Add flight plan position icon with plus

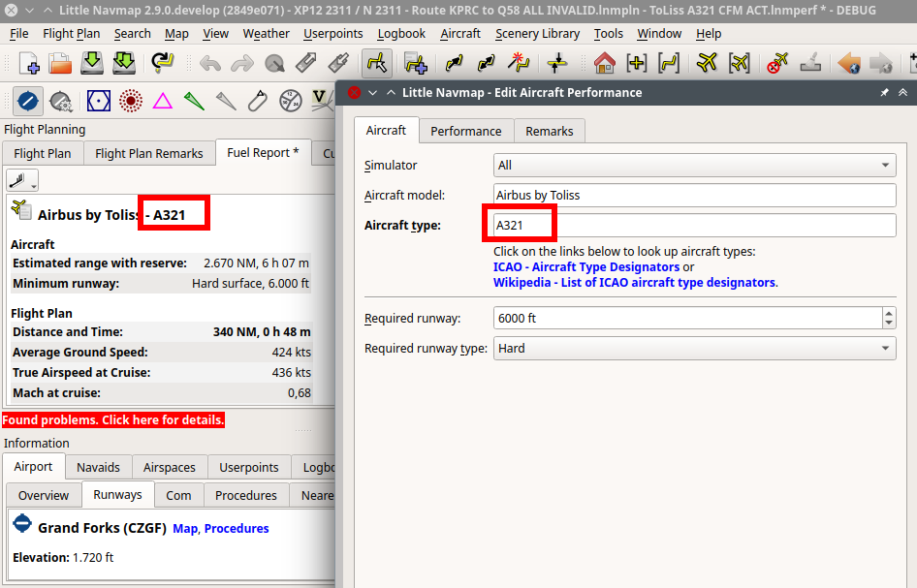pyautogui.click(x=416, y=63)
